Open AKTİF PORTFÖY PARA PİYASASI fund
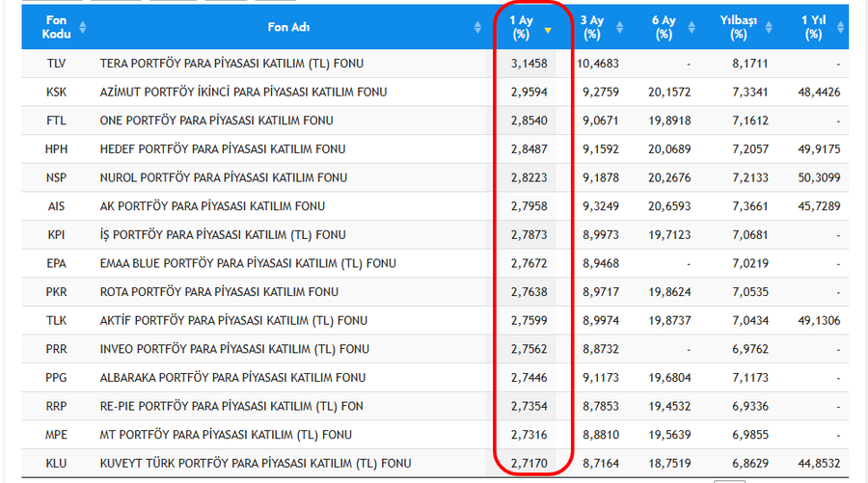 coord(233,320)
